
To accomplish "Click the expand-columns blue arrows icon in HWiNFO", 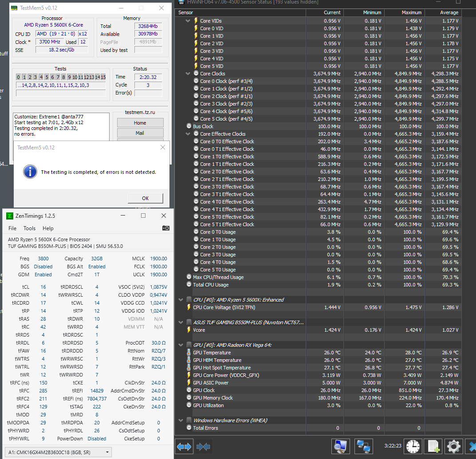I will (184, 447).
